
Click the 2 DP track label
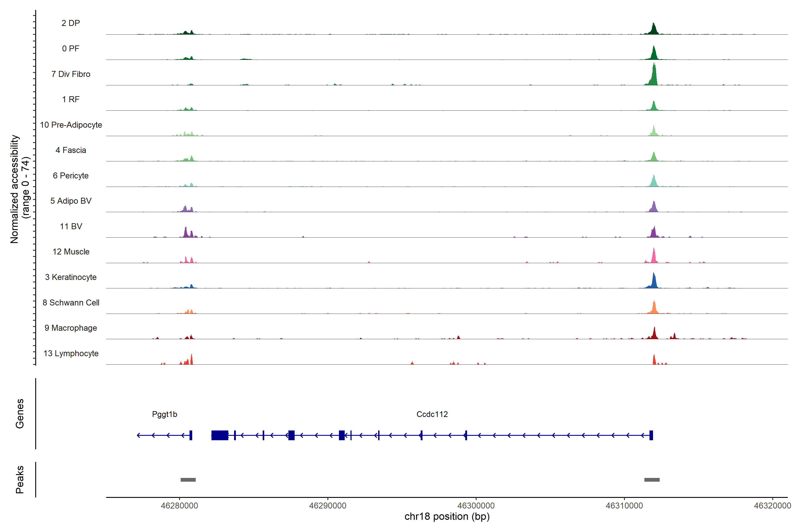click(x=70, y=23)
